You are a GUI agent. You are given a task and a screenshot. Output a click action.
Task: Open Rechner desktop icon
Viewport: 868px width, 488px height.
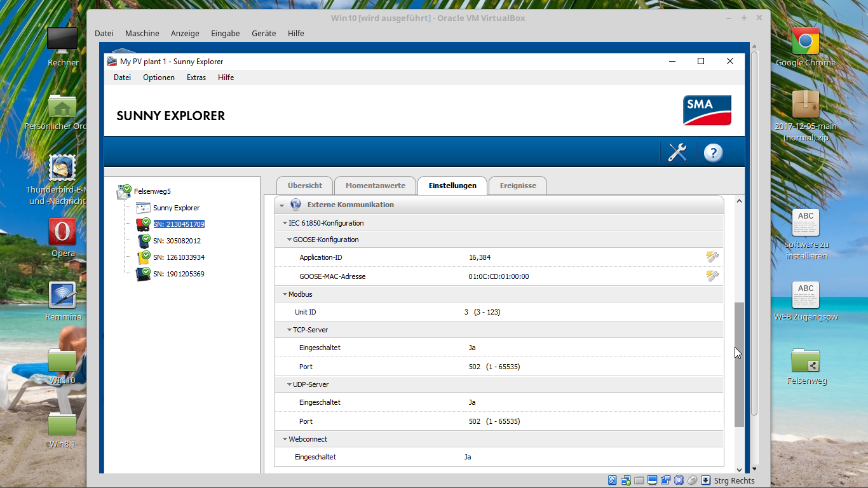(62, 39)
